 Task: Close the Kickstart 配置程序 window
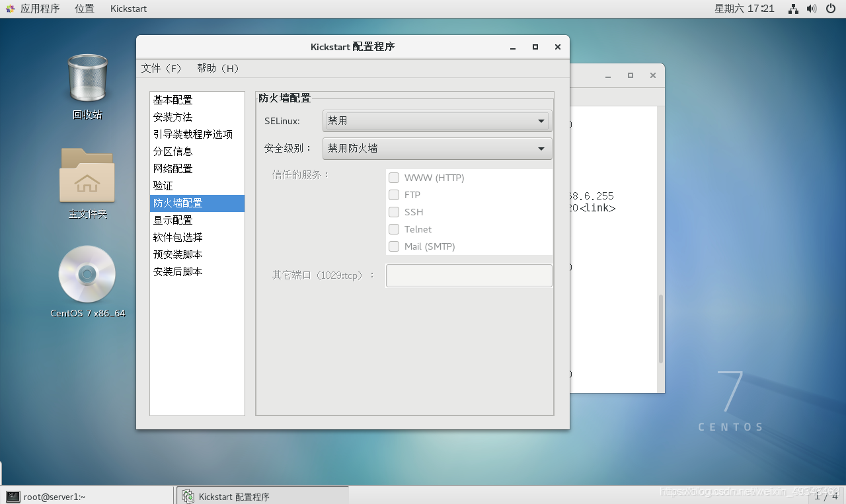pyautogui.click(x=558, y=47)
